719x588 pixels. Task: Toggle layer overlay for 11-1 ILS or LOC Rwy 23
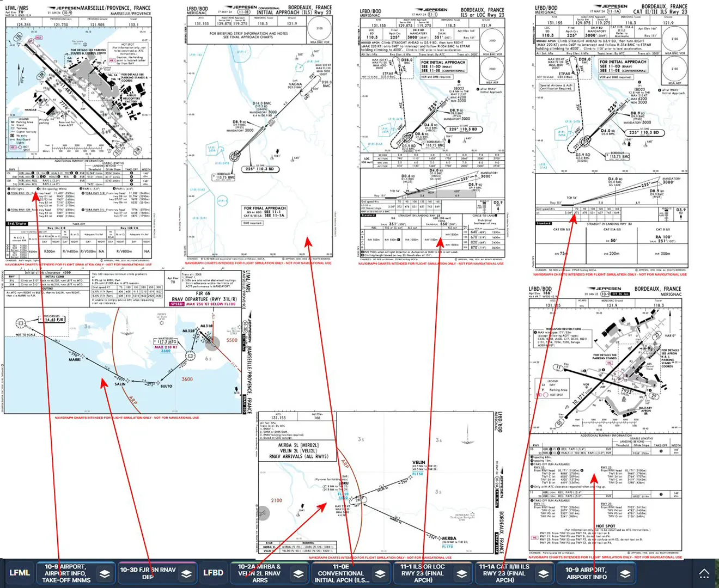[461, 573]
